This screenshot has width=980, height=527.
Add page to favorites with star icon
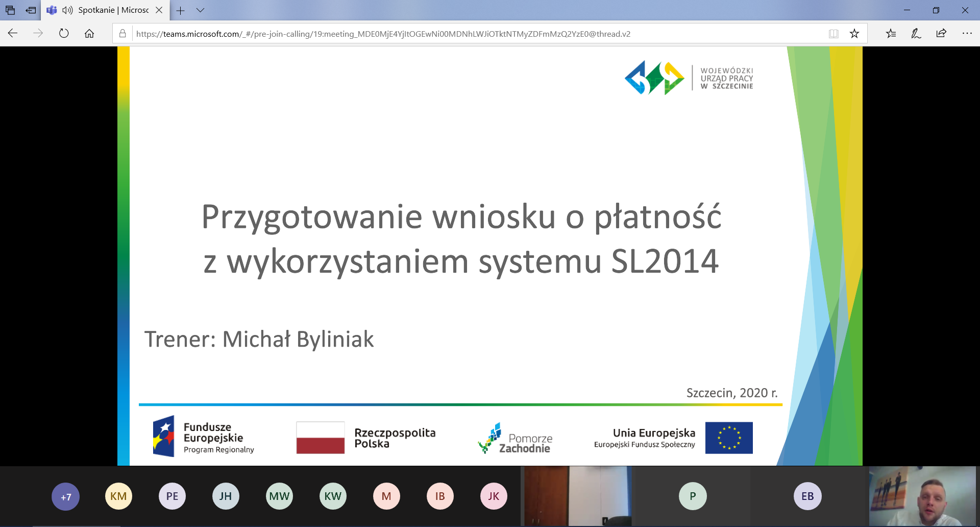pos(854,34)
